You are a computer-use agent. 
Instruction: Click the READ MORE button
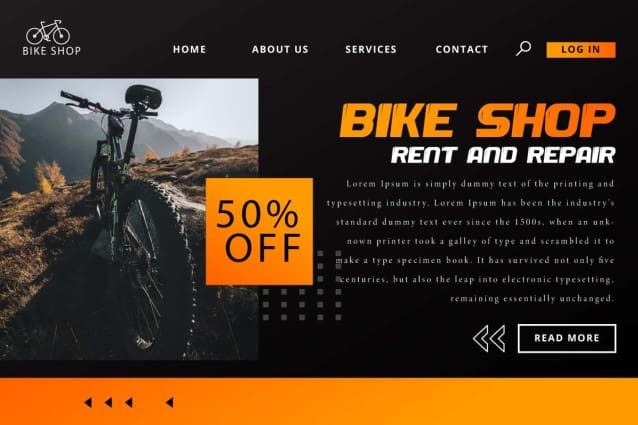pos(567,338)
